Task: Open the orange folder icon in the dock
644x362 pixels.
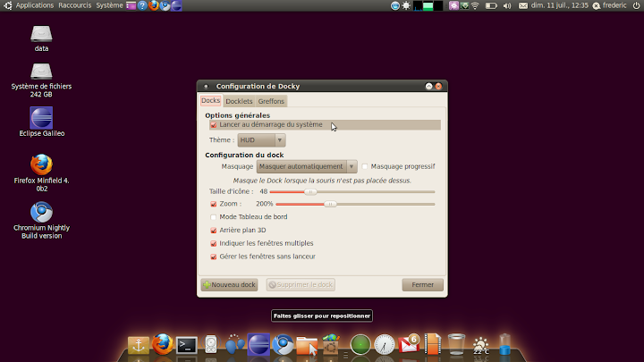Action: coord(307,345)
